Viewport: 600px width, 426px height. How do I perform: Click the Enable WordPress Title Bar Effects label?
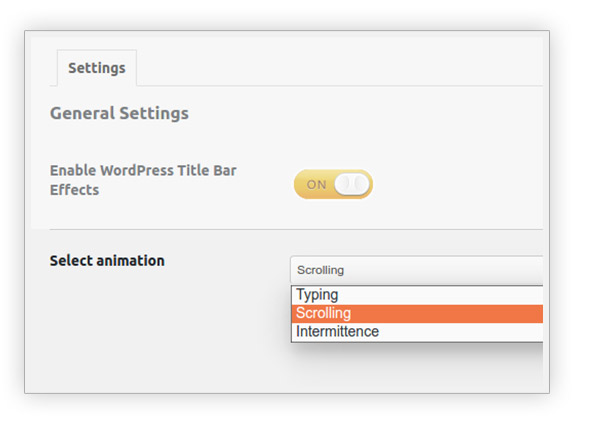[143, 180]
